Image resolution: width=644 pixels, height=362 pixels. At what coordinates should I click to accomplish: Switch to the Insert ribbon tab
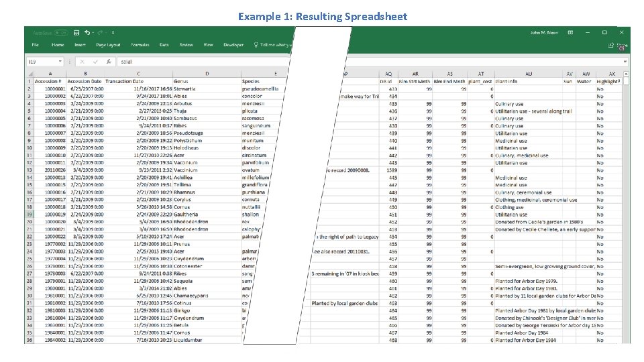(x=80, y=45)
